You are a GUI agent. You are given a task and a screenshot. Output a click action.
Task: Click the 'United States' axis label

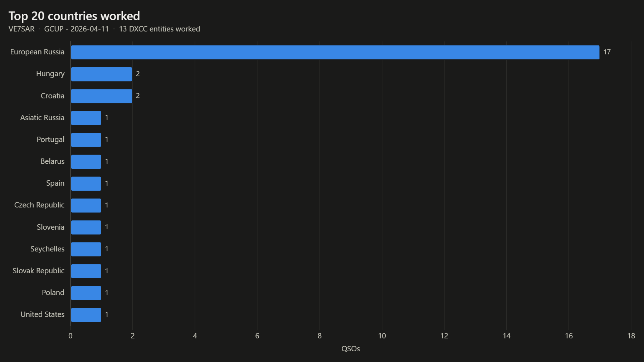43,314
